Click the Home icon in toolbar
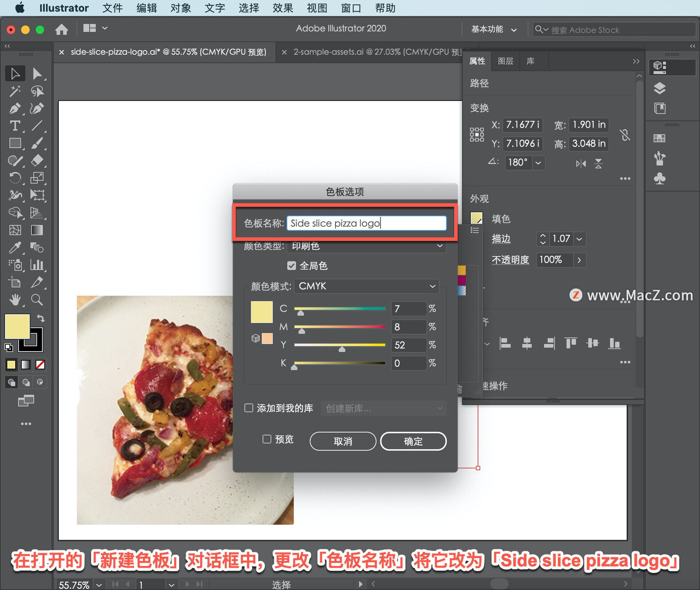 pos(62,29)
